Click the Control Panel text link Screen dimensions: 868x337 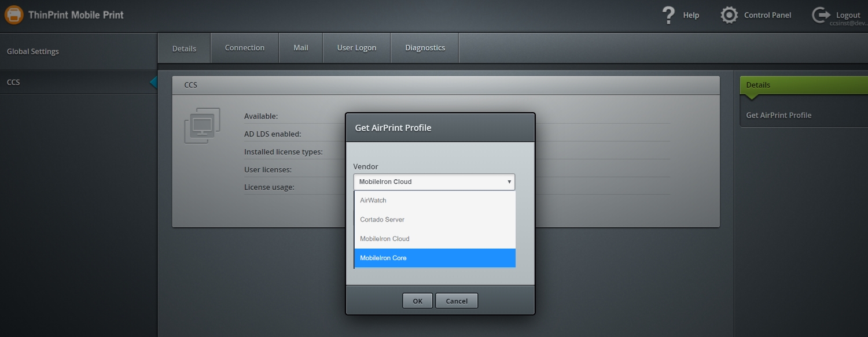[x=767, y=16]
